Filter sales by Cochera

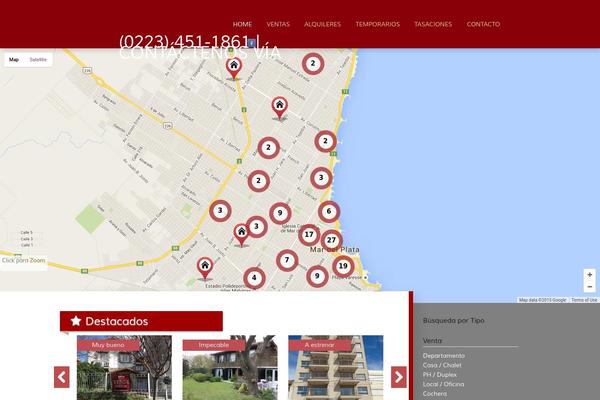coord(435,393)
